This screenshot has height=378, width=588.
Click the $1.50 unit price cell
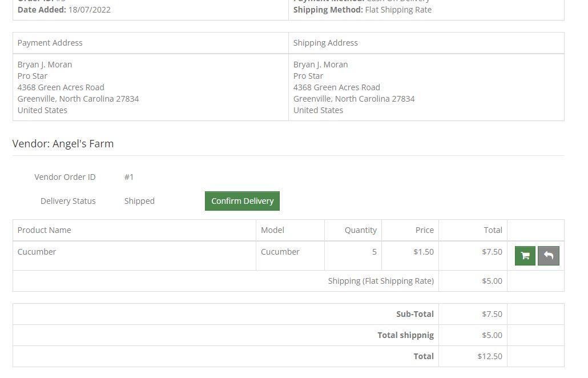pos(424,252)
